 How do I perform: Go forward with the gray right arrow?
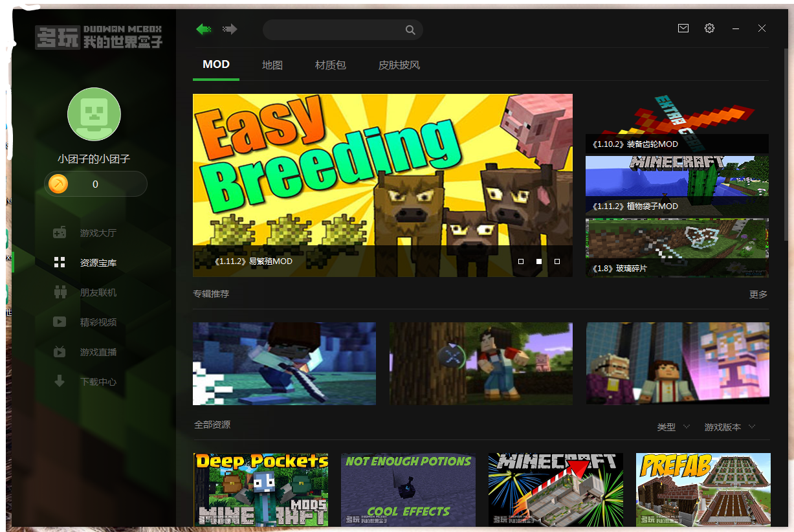[230, 29]
